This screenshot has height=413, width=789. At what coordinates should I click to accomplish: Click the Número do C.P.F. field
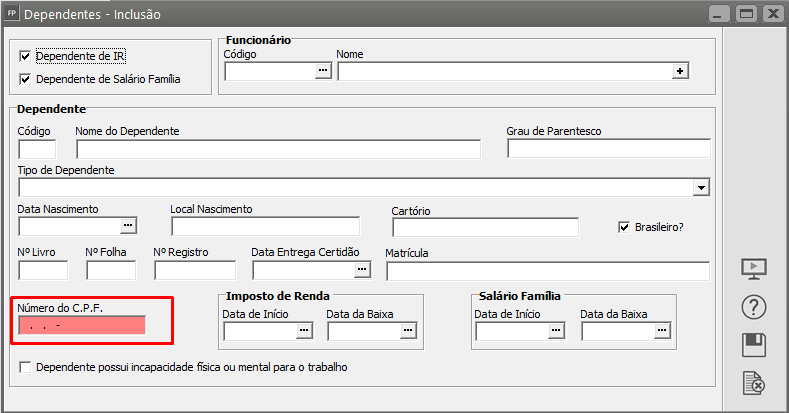tap(82, 325)
